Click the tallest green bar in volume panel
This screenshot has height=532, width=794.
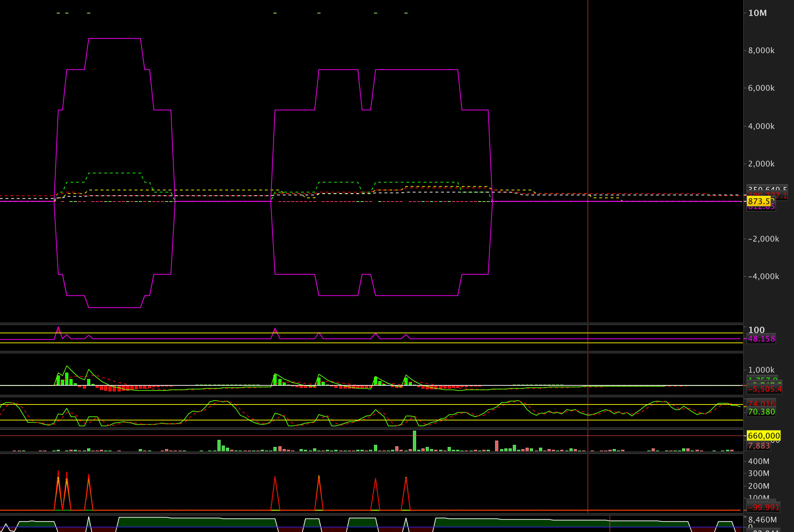(414, 441)
